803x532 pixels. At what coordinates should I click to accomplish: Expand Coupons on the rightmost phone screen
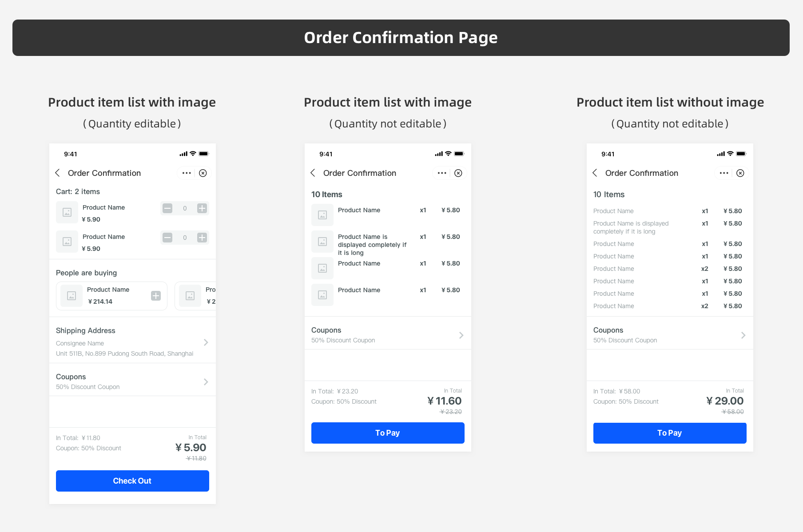pos(743,335)
